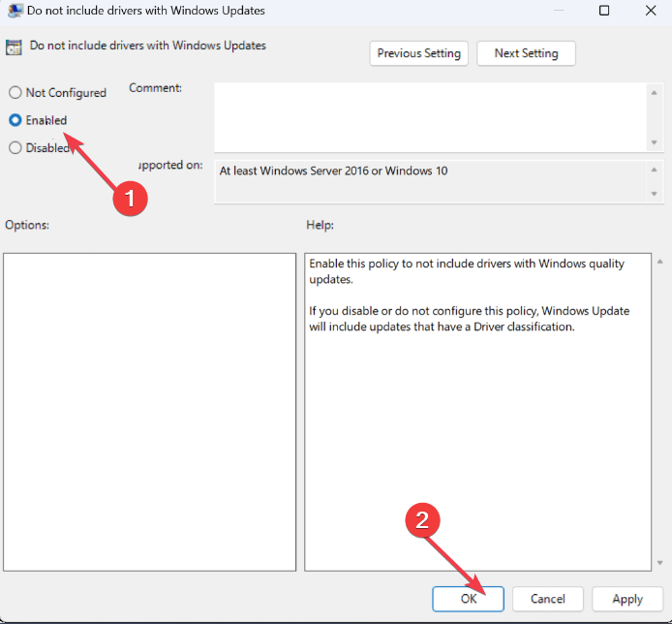The height and width of the screenshot is (624, 672).
Task: Click Help pane scroll up arrow
Action: [660, 262]
